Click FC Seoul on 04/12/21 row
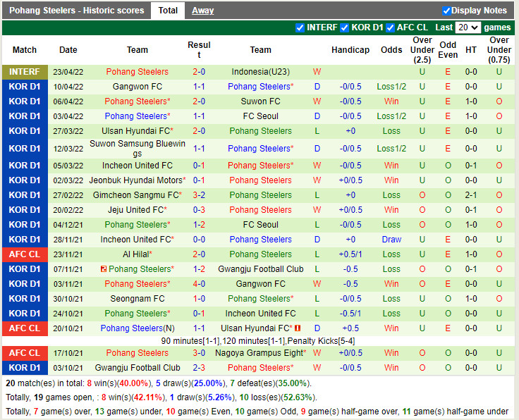The width and height of the screenshot is (519, 420). click(260, 225)
